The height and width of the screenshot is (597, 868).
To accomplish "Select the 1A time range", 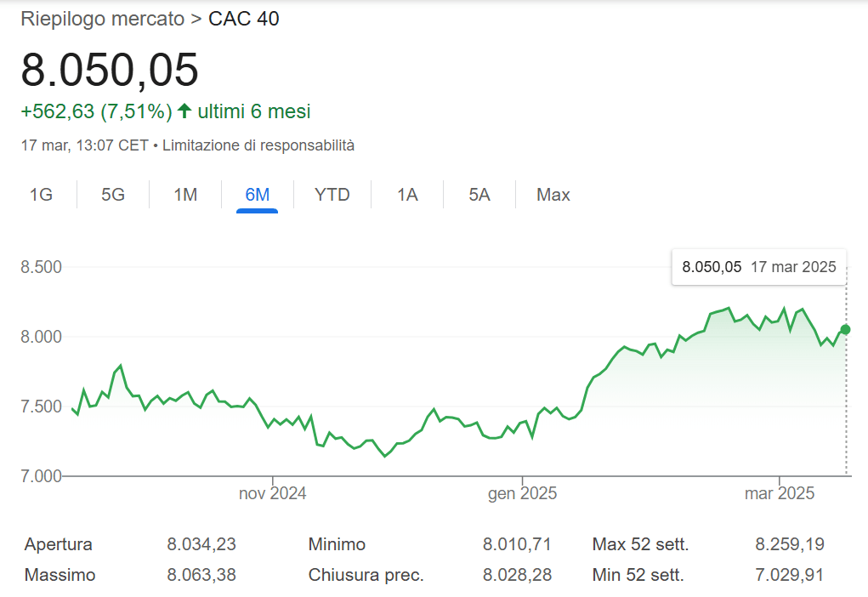I will [x=406, y=195].
